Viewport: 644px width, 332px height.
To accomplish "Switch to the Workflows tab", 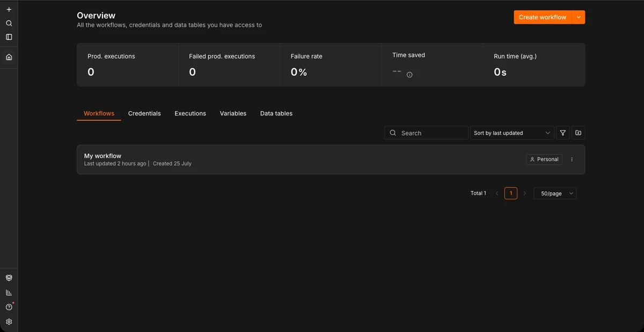I will pyautogui.click(x=99, y=113).
